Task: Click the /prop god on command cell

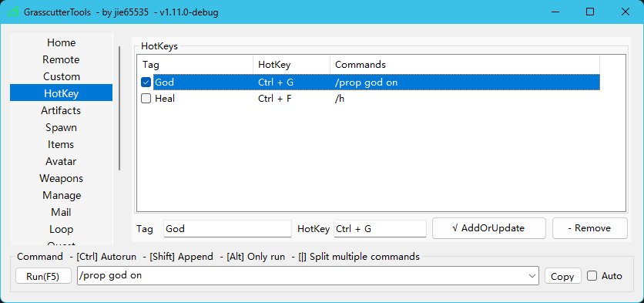Action: (367, 82)
